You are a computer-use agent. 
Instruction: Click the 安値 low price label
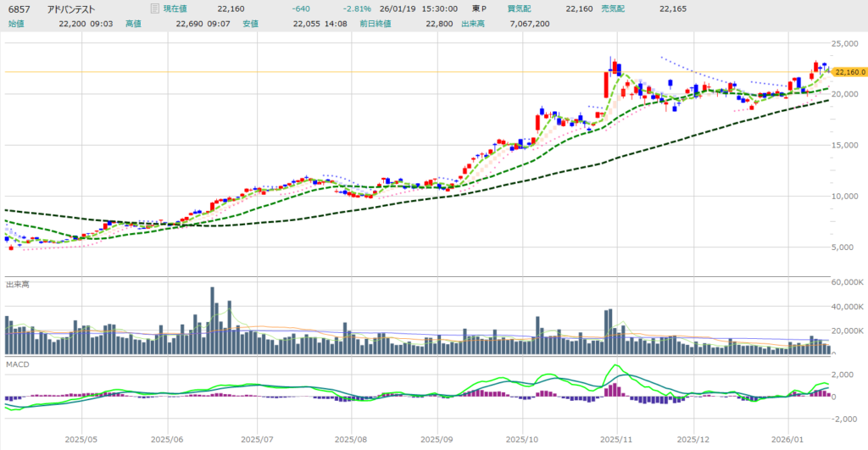coord(250,24)
